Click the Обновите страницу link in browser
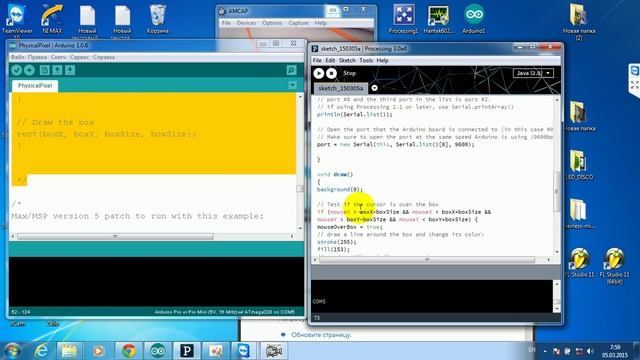The width and height of the screenshot is (640, 360). point(321,335)
